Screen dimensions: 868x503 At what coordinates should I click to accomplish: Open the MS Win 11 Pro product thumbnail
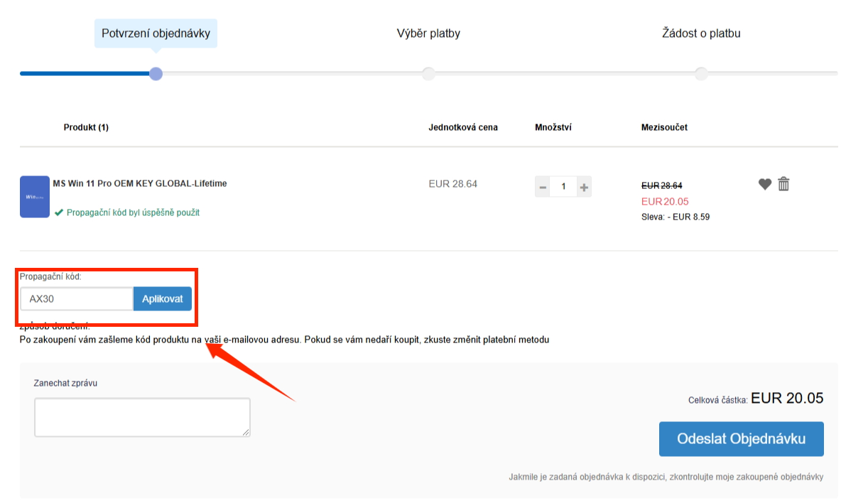35,197
